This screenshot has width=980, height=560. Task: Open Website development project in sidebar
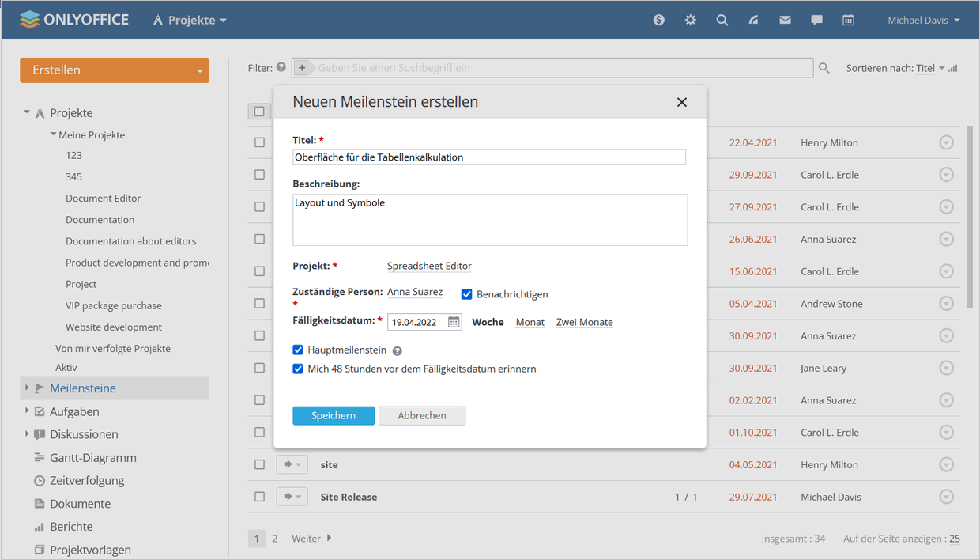pyautogui.click(x=114, y=327)
